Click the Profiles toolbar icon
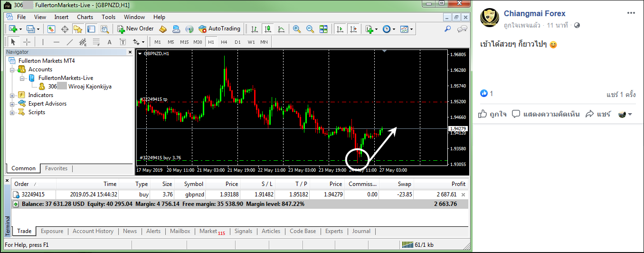This screenshot has width=644, height=253. point(30,29)
